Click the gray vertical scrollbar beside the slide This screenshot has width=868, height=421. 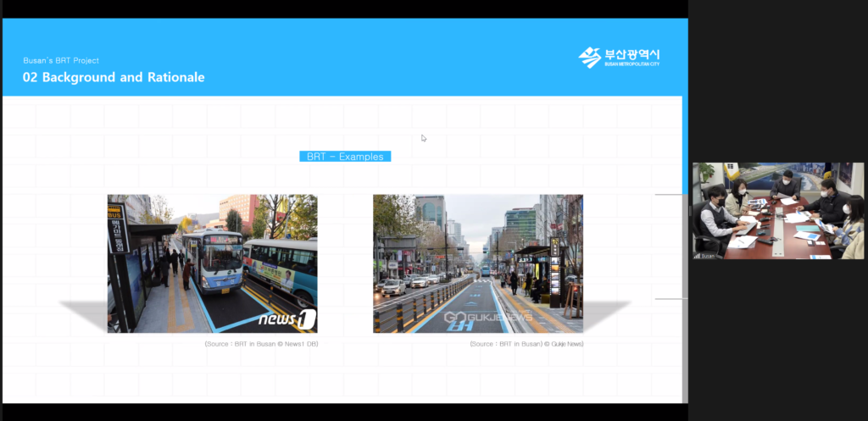coord(685,296)
